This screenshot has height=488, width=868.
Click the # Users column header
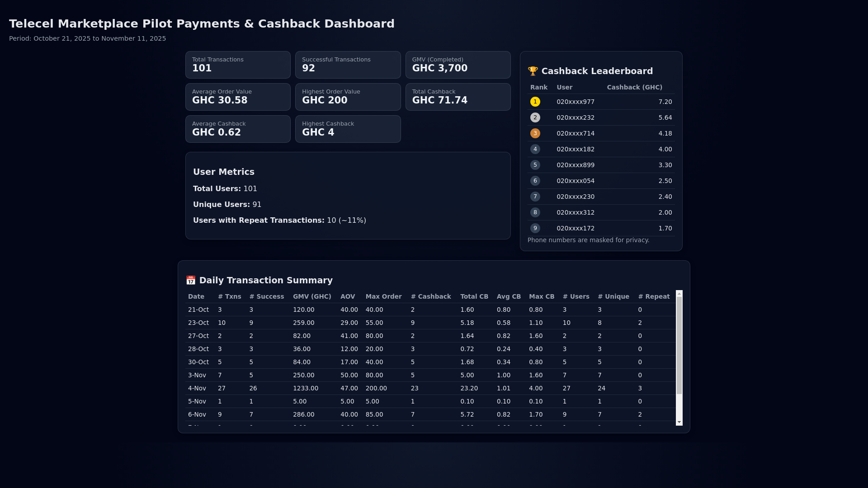tap(576, 296)
